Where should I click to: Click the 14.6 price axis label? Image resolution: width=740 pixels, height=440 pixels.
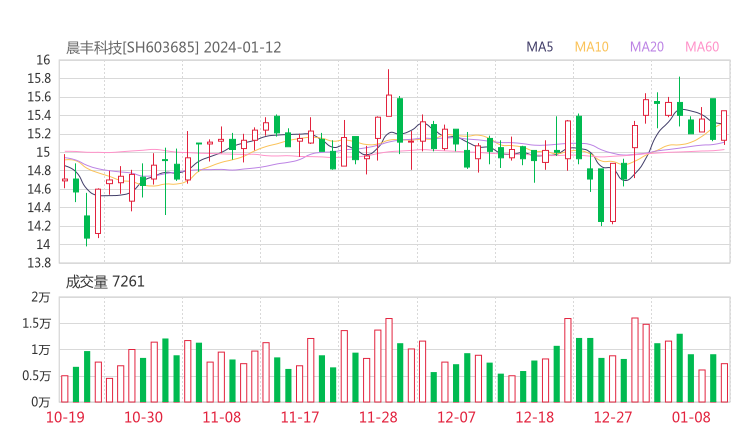[x=39, y=189]
